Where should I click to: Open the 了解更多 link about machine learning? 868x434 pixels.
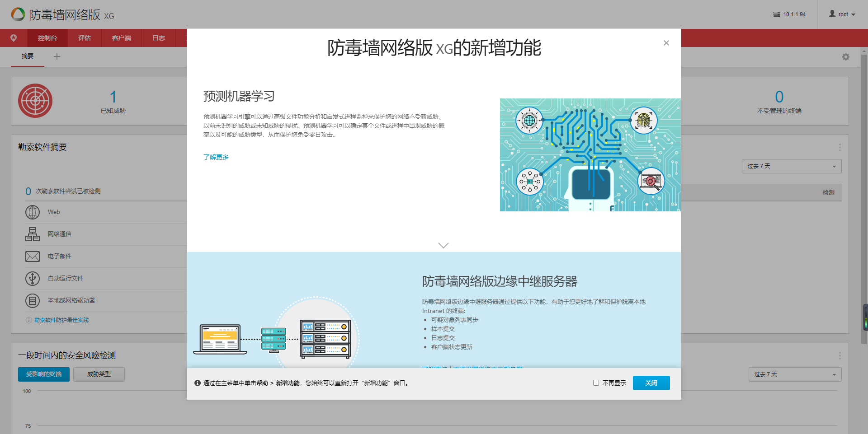point(216,157)
